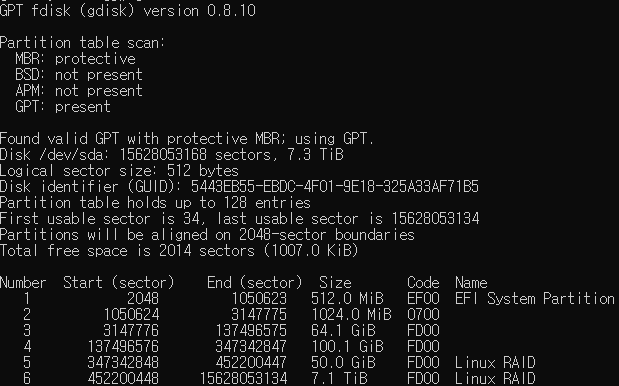Select the EFI System Partition name
This screenshot has height=386, width=619.
click(x=535, y=299)
